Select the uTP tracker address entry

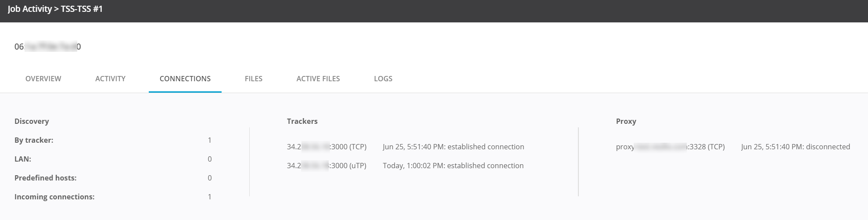[326, 166]
